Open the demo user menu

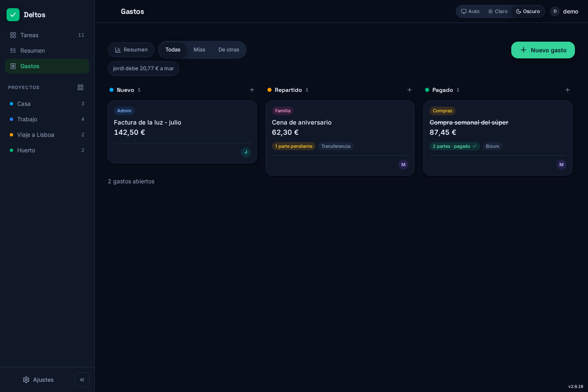coord(564,11)
